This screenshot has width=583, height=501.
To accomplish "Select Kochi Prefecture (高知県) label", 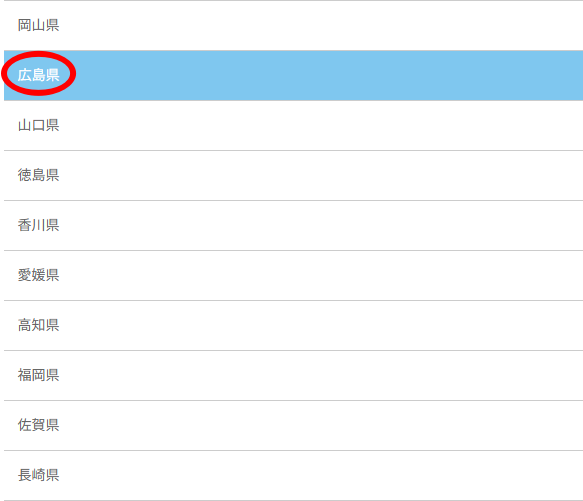I will tap(39, 325).
